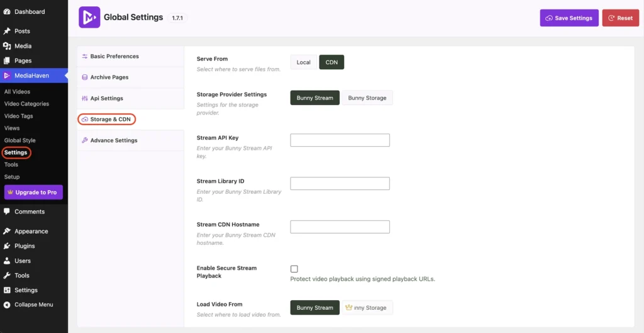The width and height of the screenshot is (644, 333).
Task: Focus the Stream API Key field
Action: coord(340,140)
